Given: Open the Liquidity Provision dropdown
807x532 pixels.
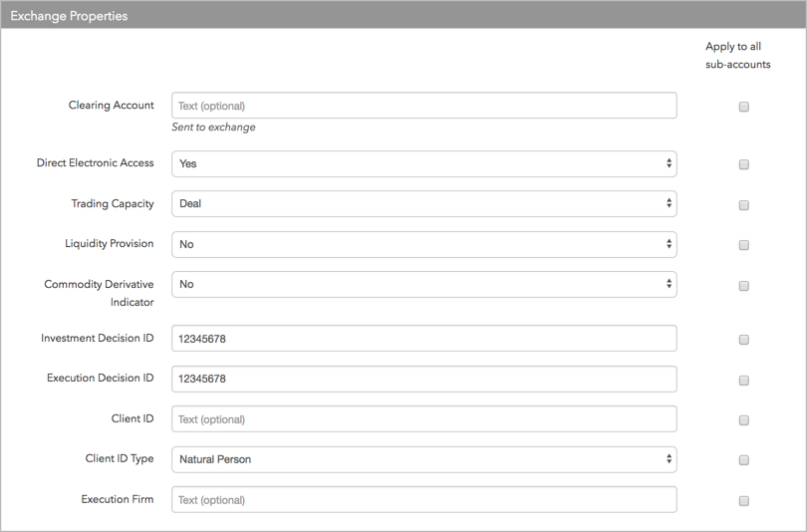Looking at the screenshot, I should (x=424, y=244).
